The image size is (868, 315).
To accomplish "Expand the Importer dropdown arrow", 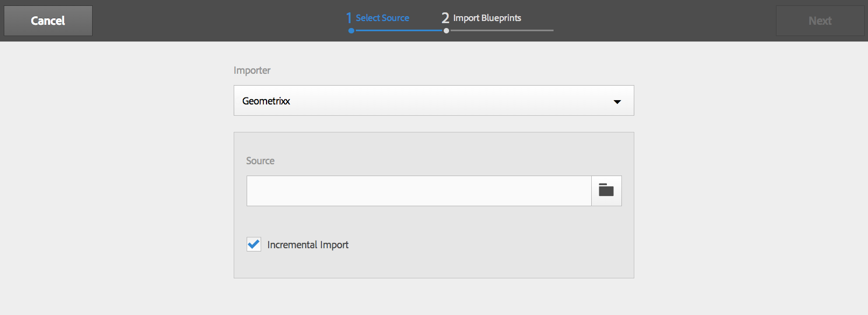I will coord(617,101).
